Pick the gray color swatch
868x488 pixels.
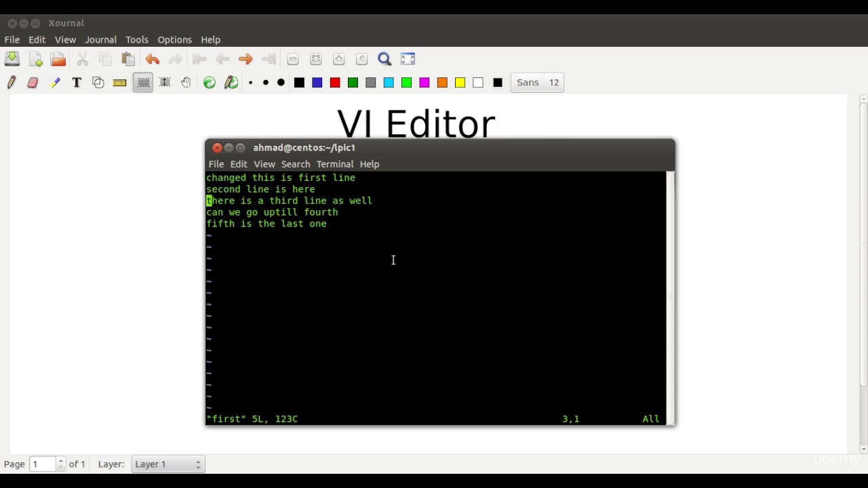click(371, 83)
